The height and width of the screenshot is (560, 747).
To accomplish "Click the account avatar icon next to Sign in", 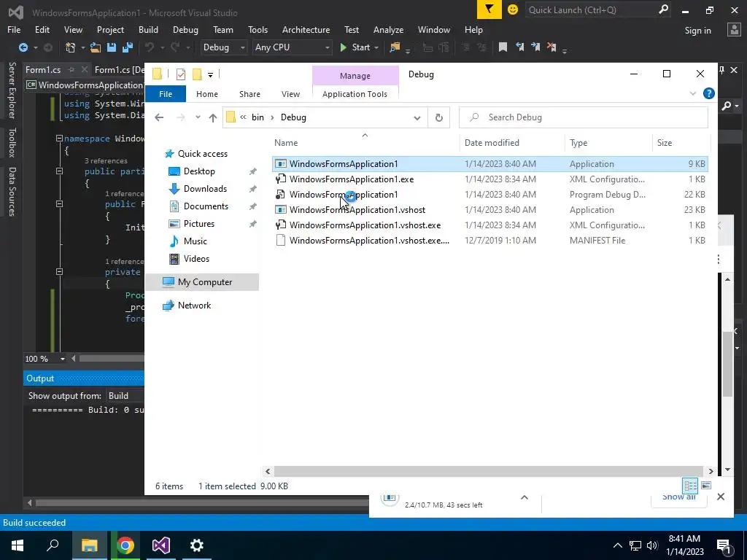I will click(x=734, y=30).
